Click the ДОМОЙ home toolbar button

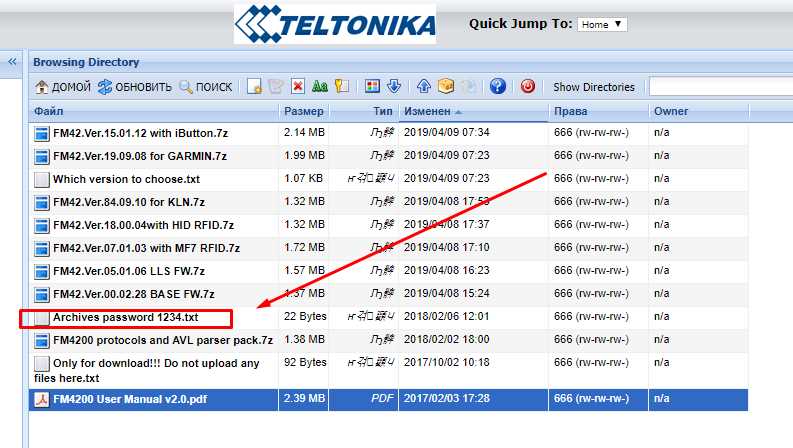coord(63,87)
